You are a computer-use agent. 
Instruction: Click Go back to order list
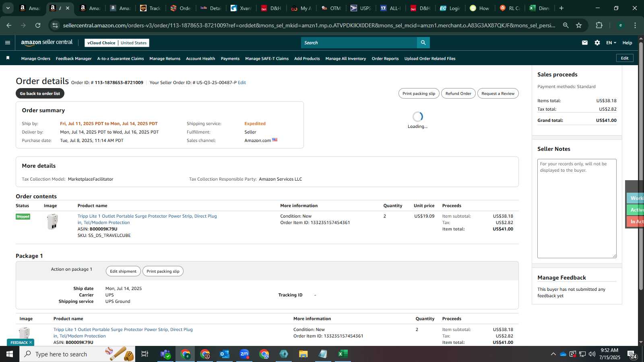pyautogui.click(x=40, y=93)
